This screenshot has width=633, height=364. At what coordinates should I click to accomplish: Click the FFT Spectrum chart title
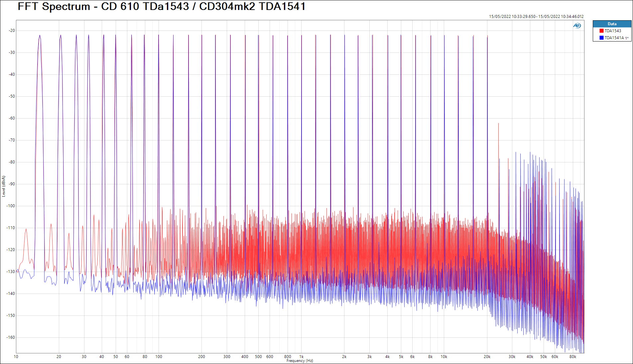(x=162, y=7)
